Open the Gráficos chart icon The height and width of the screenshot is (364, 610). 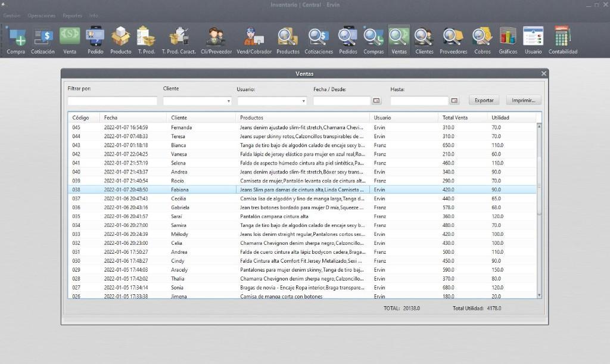coord(508,41)
